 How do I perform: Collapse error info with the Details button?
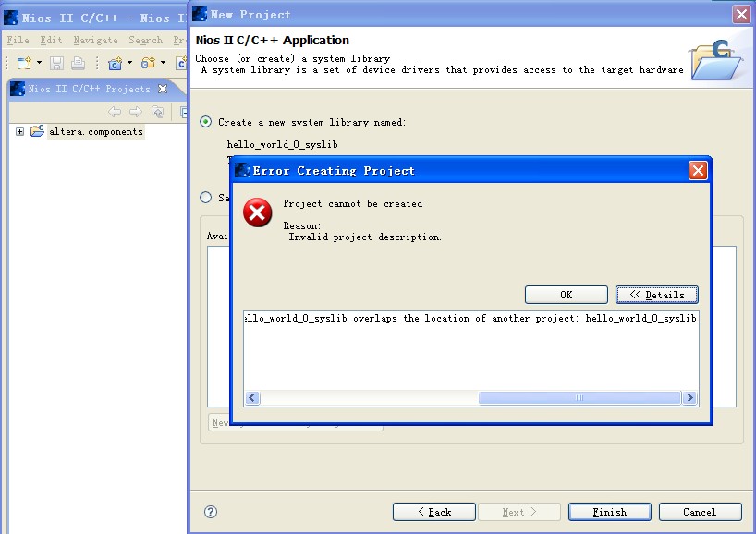pyautogui.click(x=657, y=295)
